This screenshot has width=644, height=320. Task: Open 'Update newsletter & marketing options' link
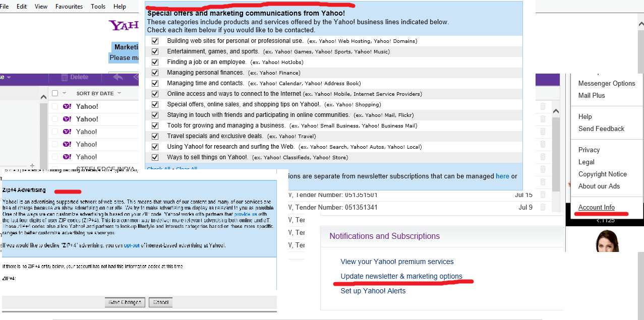coord(401,276)
